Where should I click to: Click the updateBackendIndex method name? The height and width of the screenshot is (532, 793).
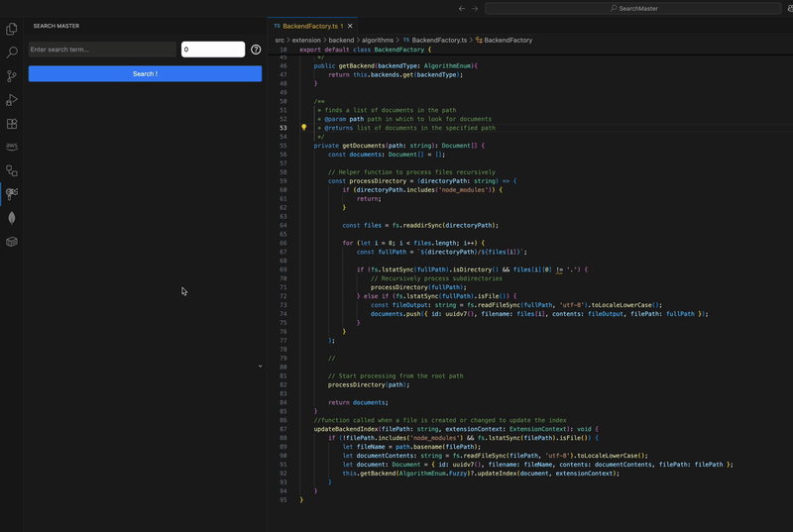(x=346, y=429)
